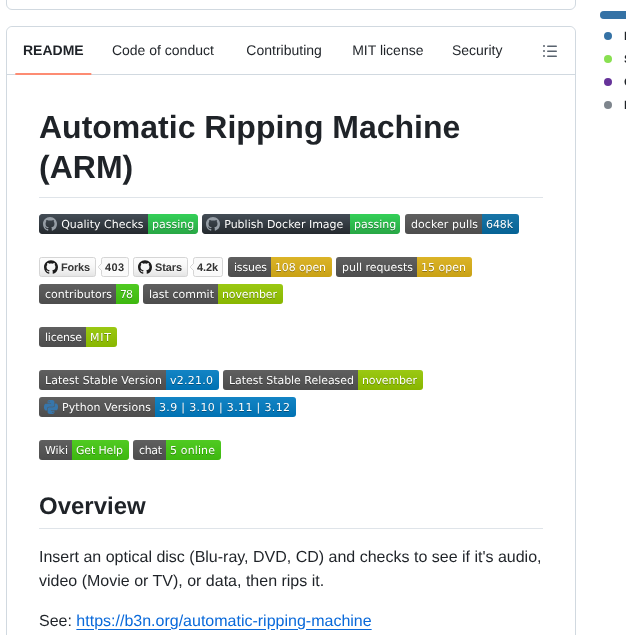Open the Security tab
Screen dimensions: 626x635
[477, 51]
